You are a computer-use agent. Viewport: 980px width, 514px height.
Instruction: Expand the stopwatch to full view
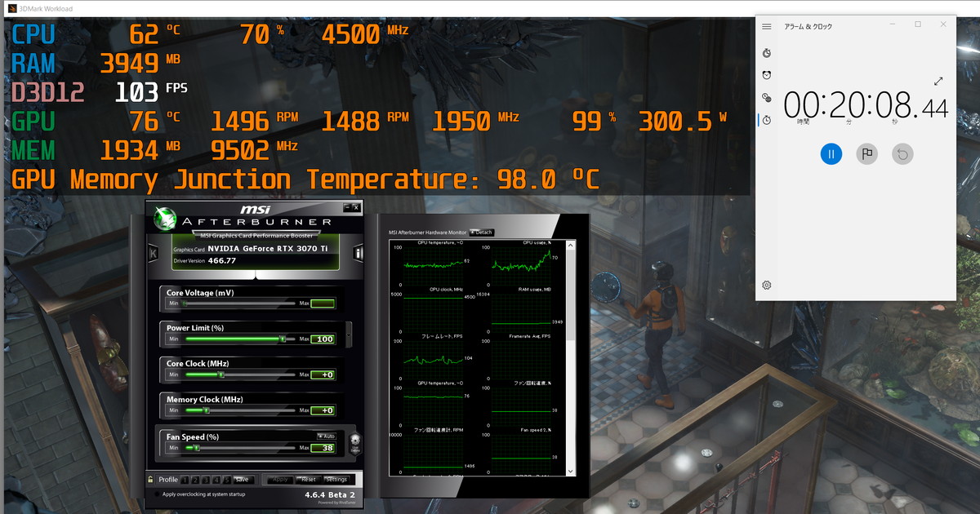(938, 81)
